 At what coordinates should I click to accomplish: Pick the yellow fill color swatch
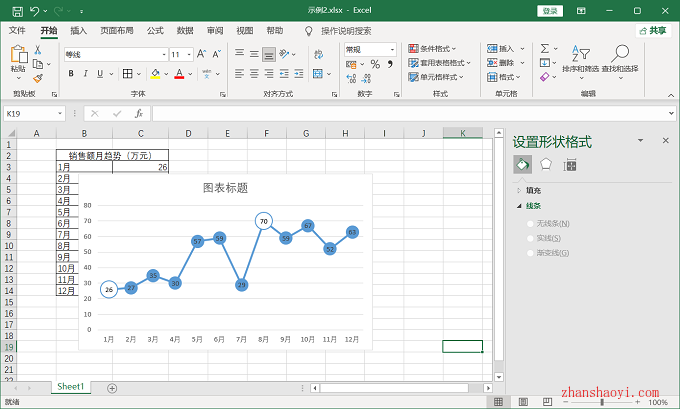click(155, 74)
